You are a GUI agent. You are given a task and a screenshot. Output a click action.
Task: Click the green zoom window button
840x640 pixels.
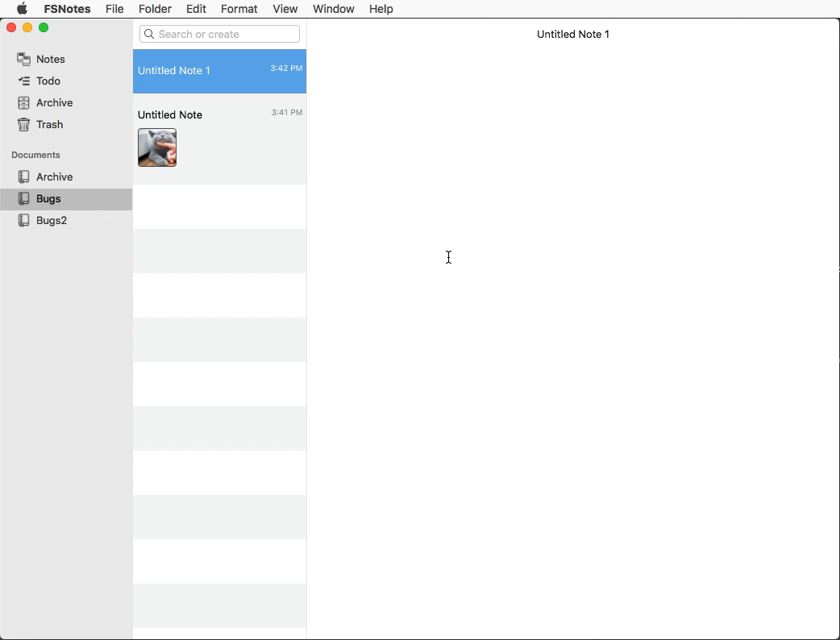click(x=44, y=27)
